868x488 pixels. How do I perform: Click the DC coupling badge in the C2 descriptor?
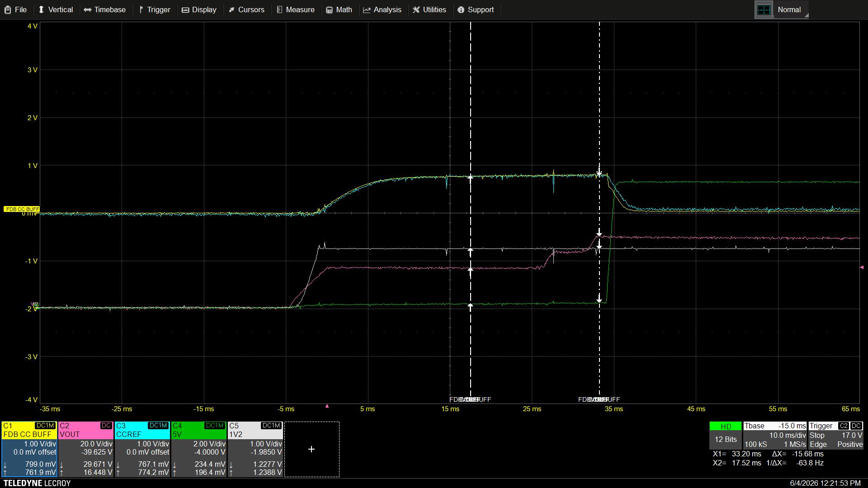[106, 426]
